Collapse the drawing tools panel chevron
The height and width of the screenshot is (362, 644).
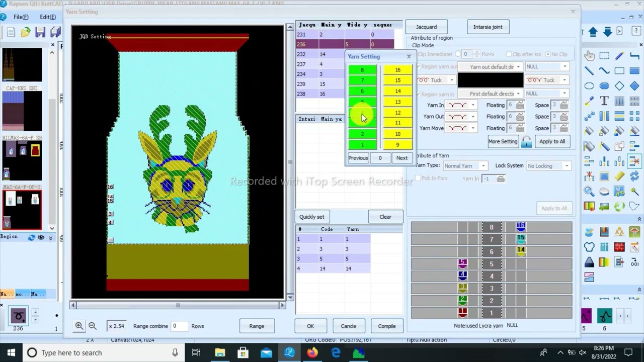[640, 219]
